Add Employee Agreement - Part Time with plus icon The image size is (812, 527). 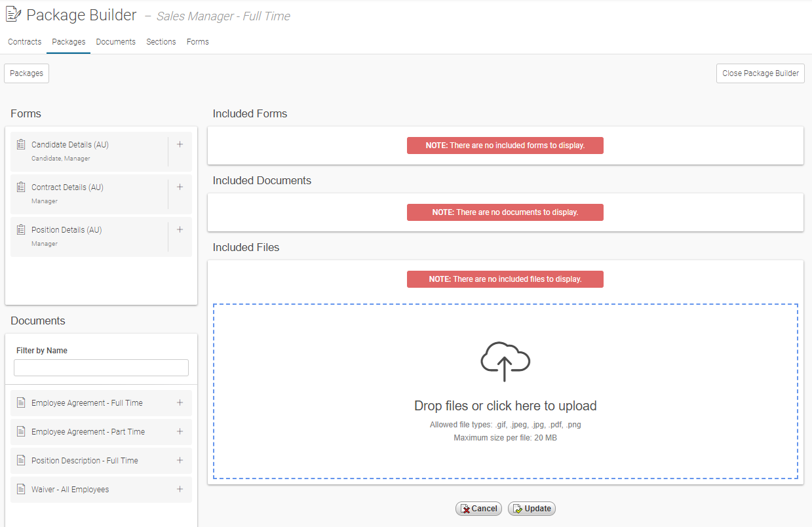[x=180, y=432]
